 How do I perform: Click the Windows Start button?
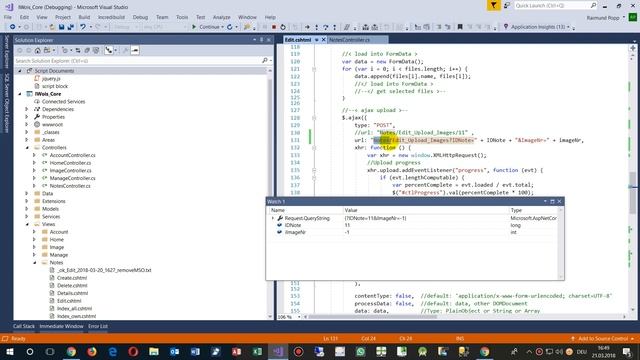click(x=9, y=351)
